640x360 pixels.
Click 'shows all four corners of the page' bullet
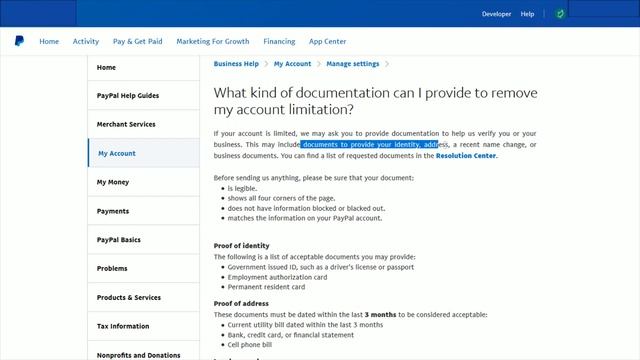(x=281, y=198)
